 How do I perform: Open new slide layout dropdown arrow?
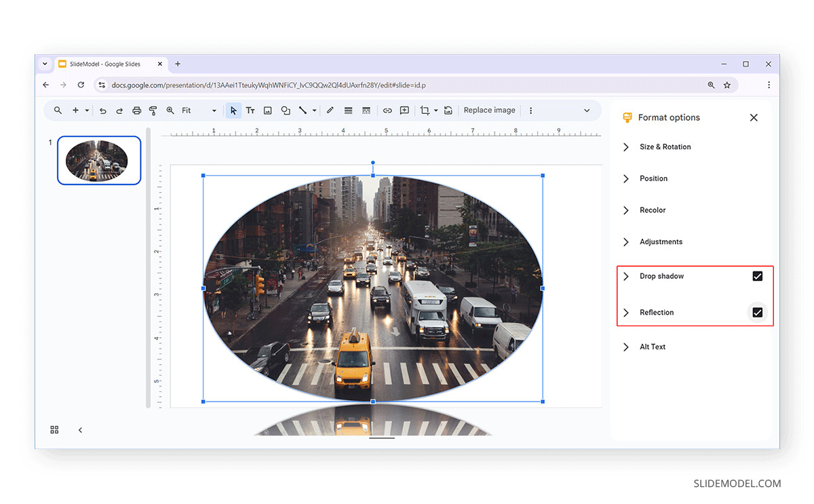click(x=87, y=111)
